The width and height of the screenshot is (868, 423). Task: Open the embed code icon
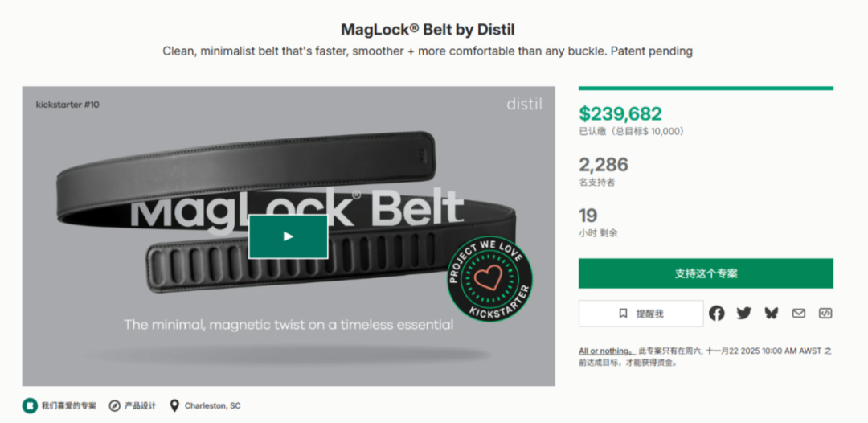pyautogui.click(x=825, y=314)
